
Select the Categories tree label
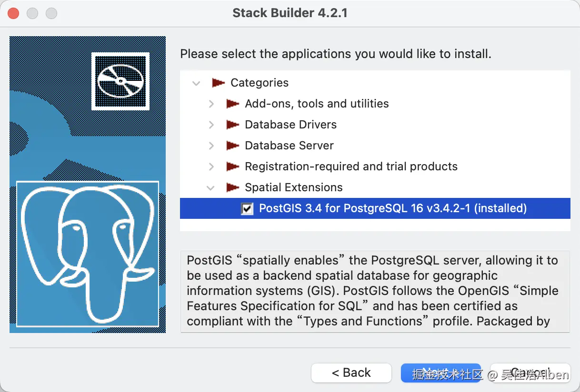pyautogui.click(x=260, y=83)
